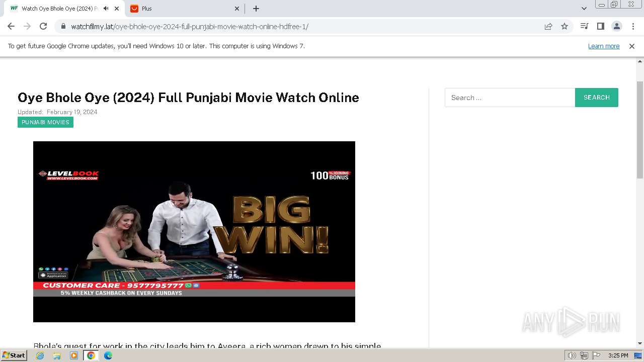View site info via the lock icon
644x362 pixels.
[x=63, y=26]
